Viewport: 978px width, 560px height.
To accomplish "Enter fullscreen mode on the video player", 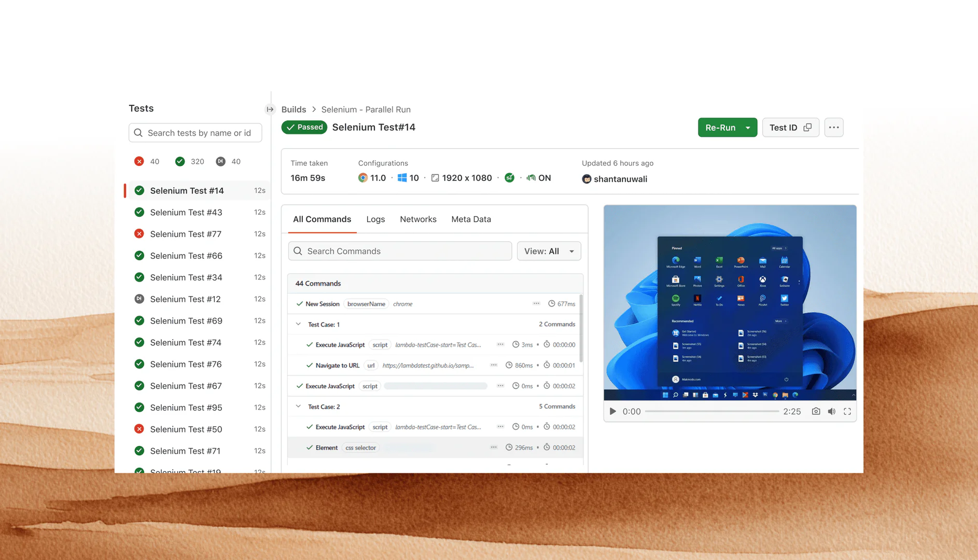I will coord(847,411).
